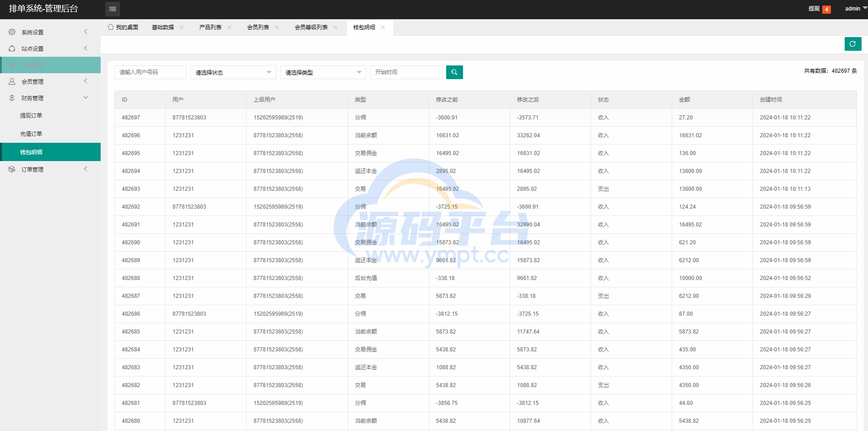The width and height of the screenshot is (868, 431).
Task: Expand the 系统设置 menu chevron
Action: pos(86,32)
